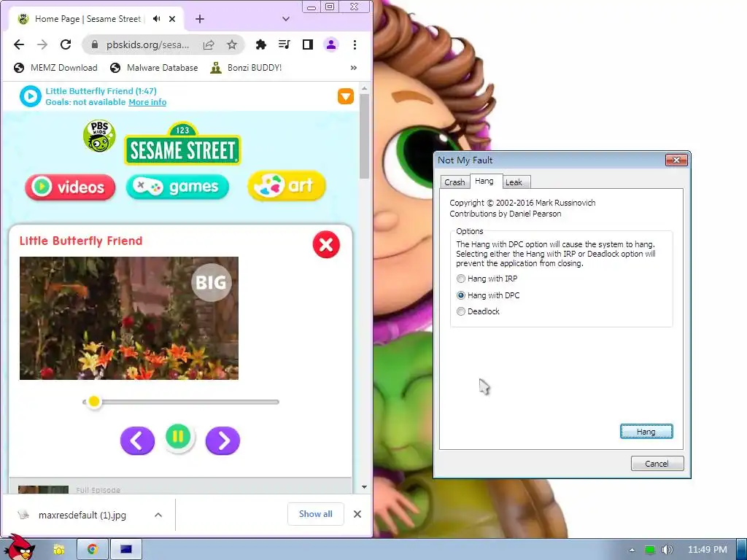Click the PBS Kids logo
The width and height of the screenshot is (747, 560).
pos(99,136)
